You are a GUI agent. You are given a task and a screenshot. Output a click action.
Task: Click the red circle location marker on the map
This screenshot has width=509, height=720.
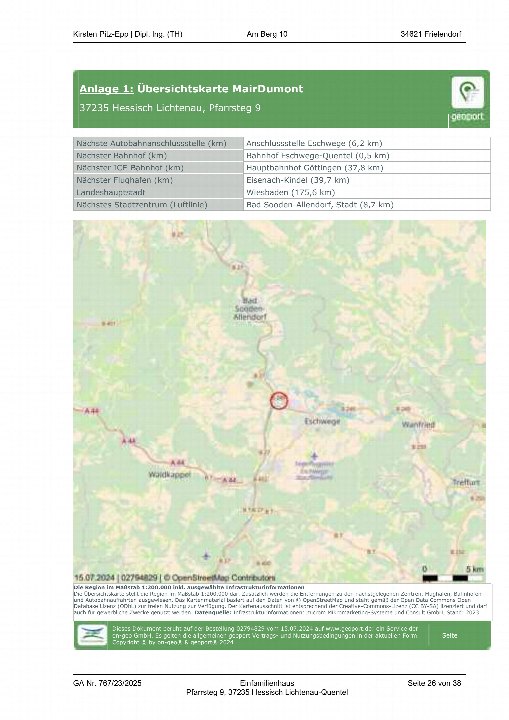279,400
